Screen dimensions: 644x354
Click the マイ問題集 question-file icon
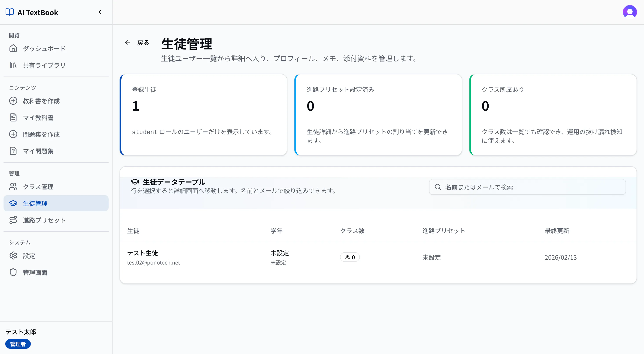(x=13, y=151)
